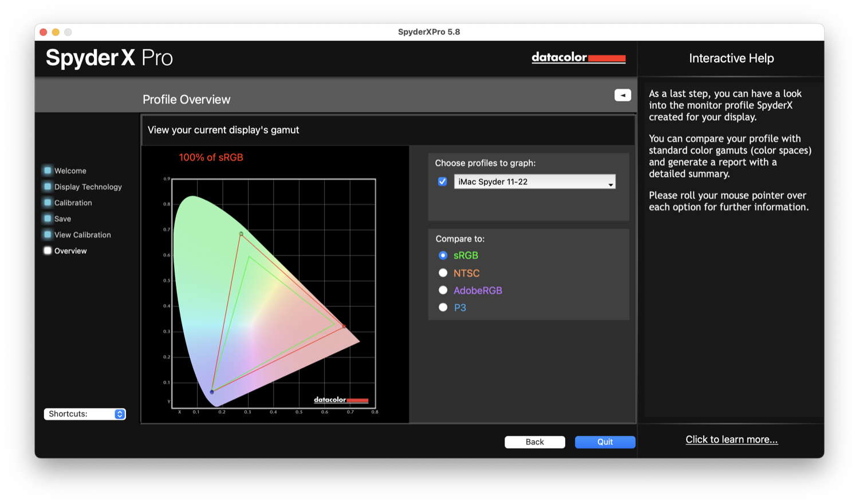The height and width of the screenshot is (504, 859).
Task: Go to the Welcome step
Action: [x=70, y=171]
